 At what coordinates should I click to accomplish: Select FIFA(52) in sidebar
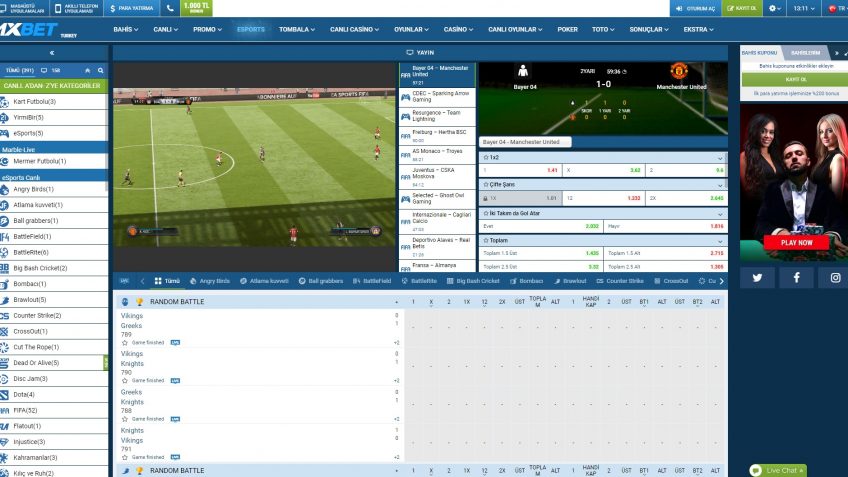click(53, 410)
